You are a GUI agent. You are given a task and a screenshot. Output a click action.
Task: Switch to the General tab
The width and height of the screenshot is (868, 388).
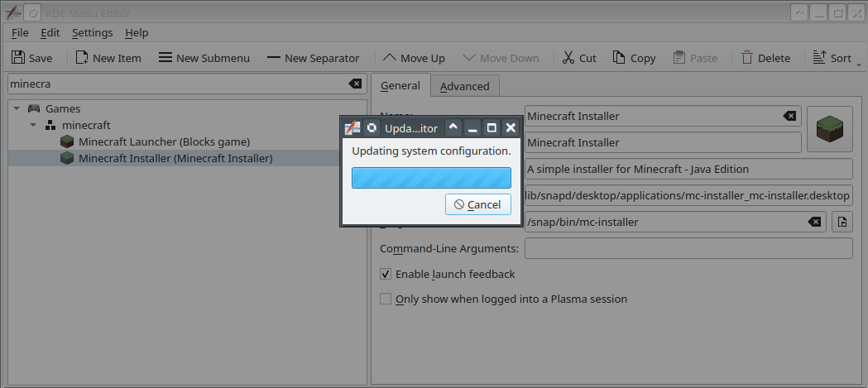click(400, 85)
